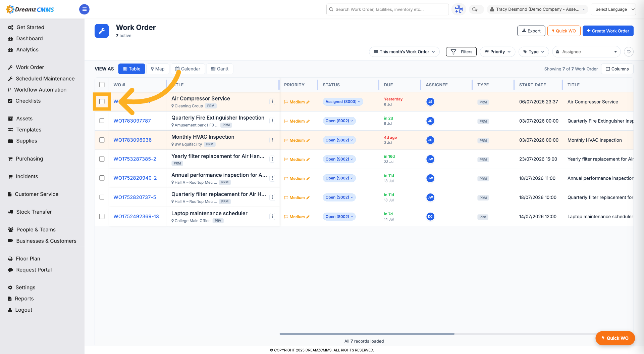Image resolution: width=644 pixels, height=354 pixels.
Task: Edit priority pencil icon for Air Compressor Service
Action: coord(308,102)
